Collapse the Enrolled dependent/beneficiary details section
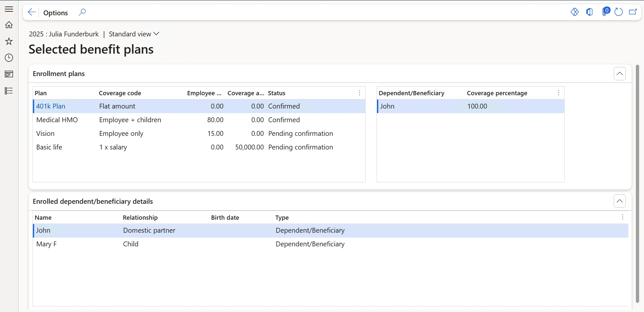This screenshot has width=644, height=312. (620, 201)
